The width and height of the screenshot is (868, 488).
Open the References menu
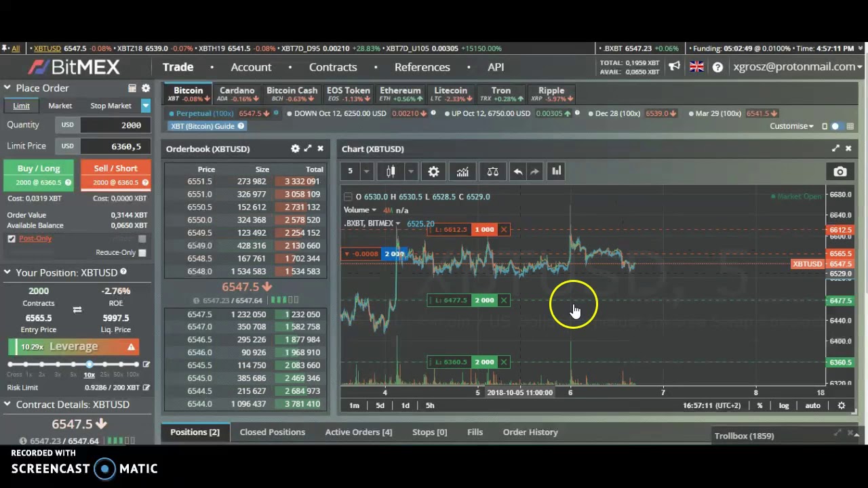click(422, 67)
